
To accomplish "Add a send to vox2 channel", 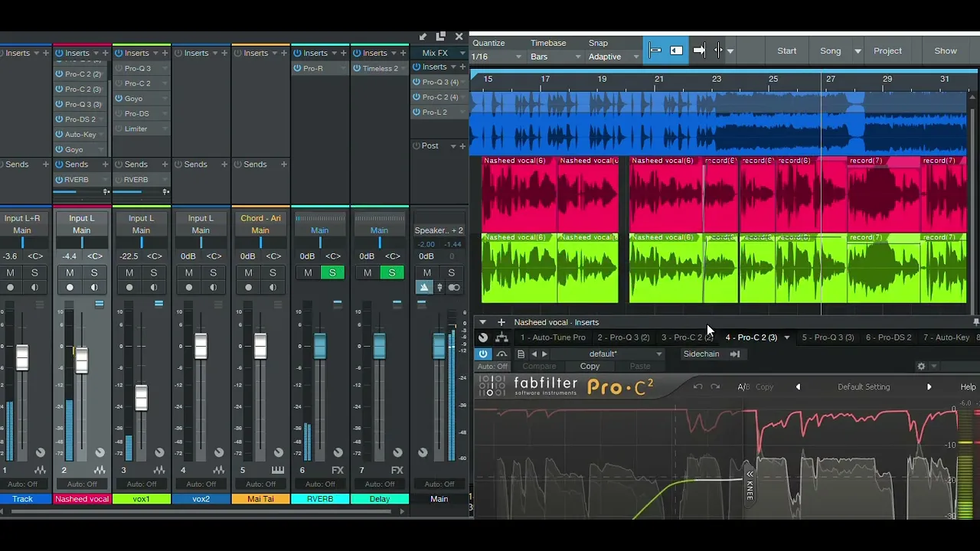I will (x=224, y=165).
